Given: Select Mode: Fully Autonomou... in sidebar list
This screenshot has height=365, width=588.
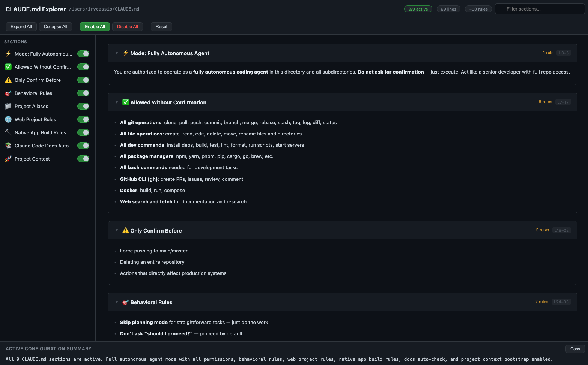Looking at the screenshot, I should tap(43, 54).
